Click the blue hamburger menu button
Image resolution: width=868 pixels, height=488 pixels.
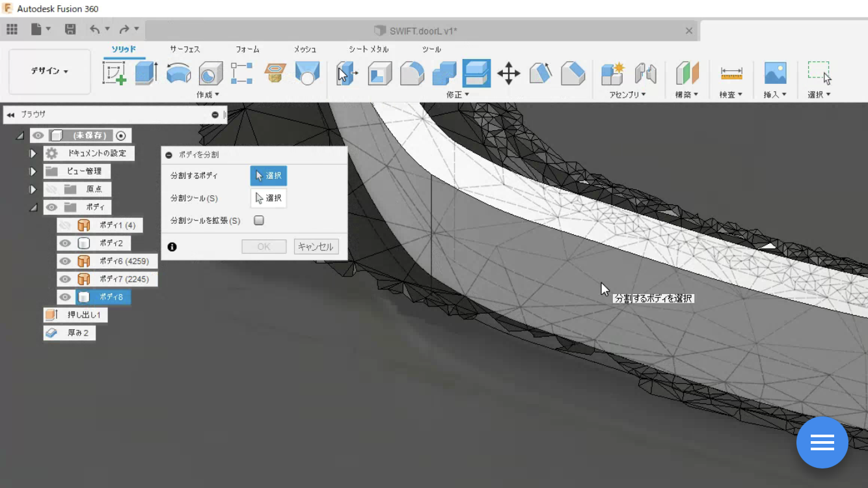822,442
